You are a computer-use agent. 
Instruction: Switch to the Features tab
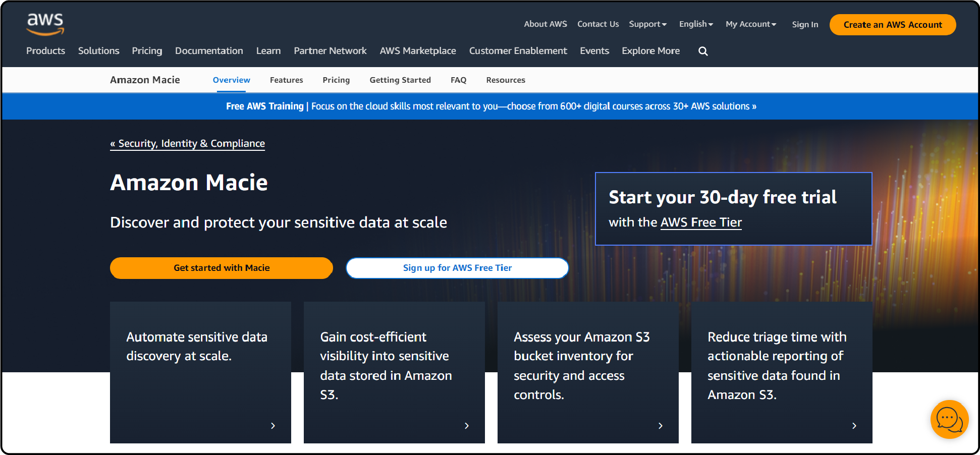[286, 80]
